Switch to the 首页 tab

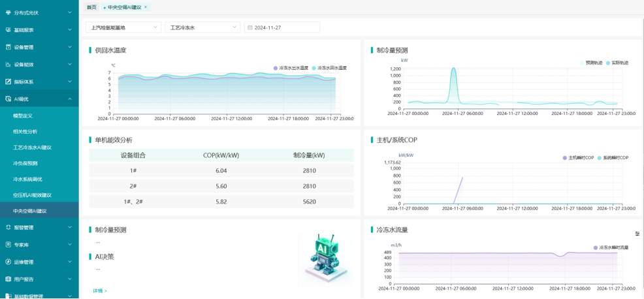pos(91,7)
